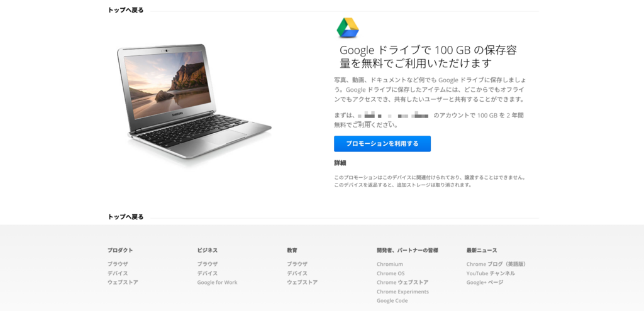Open the Chrome ウェブストア developer link

pyautogui.click(x=402, y=282)
